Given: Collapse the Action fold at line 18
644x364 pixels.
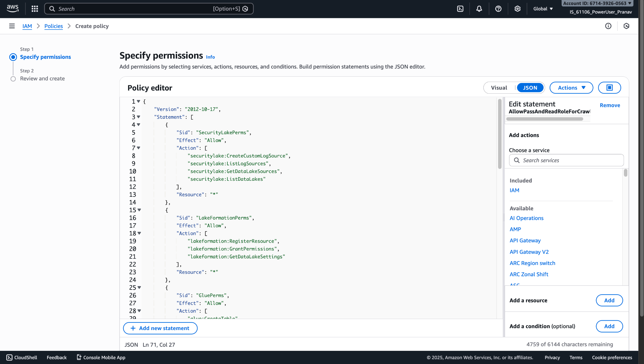Looking at the screenshot, I should tap(139, 233).
